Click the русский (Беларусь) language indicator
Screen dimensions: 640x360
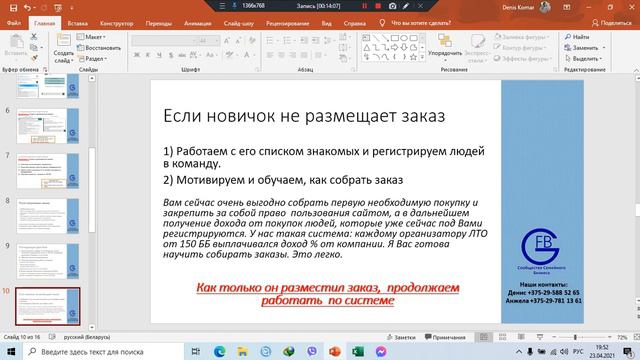(x=87, y=337)
